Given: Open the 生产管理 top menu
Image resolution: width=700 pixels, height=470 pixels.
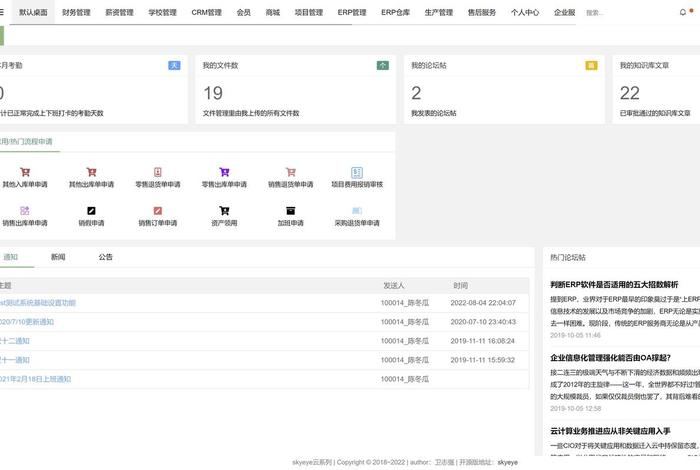Looking at the screenshot, I should (439, 12).
